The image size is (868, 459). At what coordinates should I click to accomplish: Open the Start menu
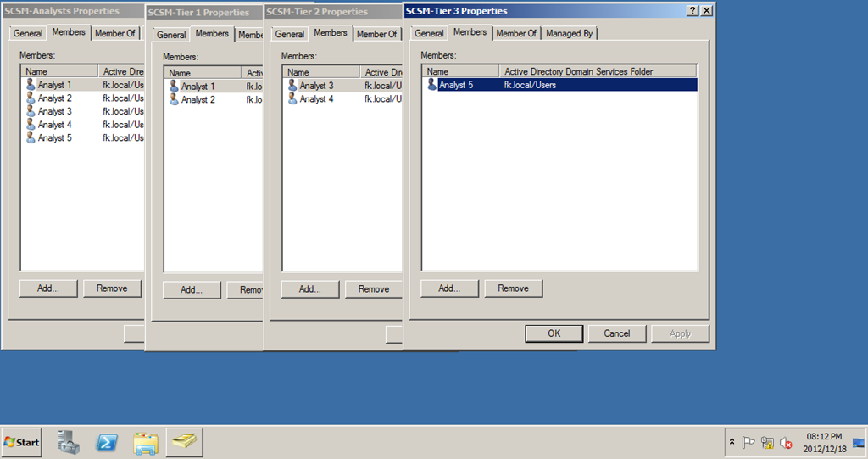(x=22, y=442)
